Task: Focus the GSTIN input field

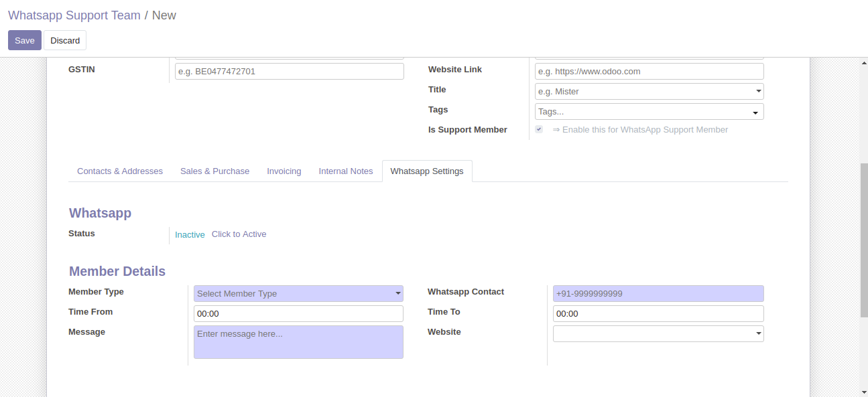Action: [x=289, y=72]
